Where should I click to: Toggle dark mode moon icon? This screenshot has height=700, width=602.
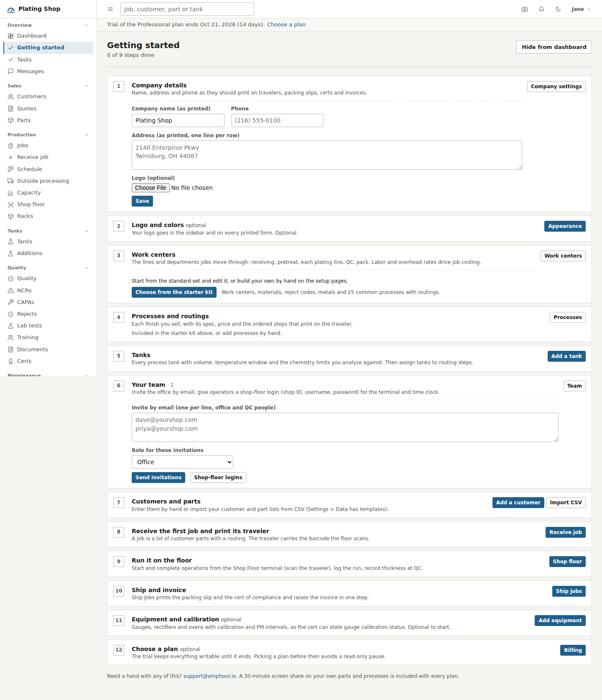pyautogui.click(x=558, y=9)
